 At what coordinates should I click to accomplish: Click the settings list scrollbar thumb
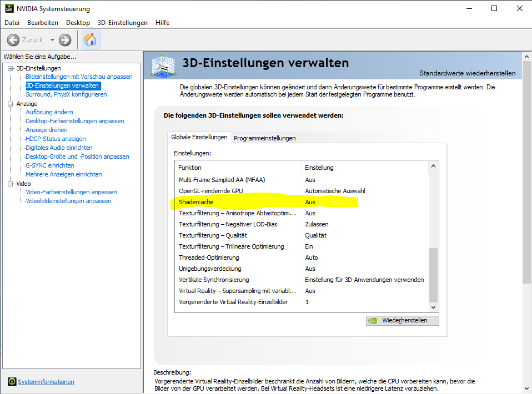[x=433, y=275]
